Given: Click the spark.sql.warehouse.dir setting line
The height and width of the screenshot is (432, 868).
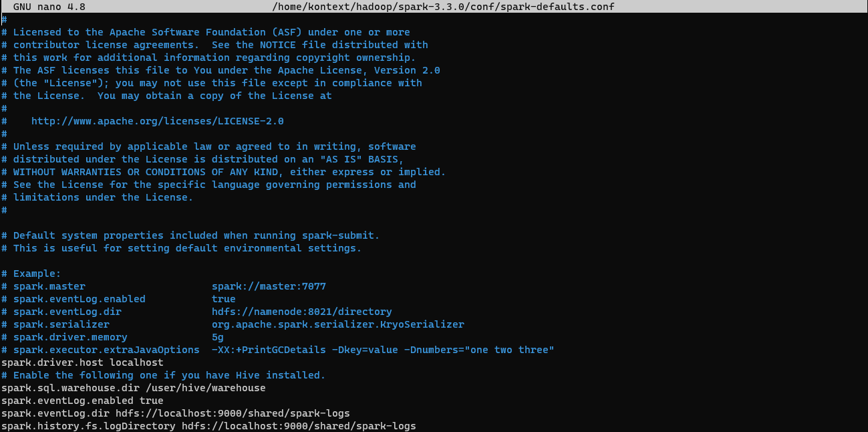Looking at the screenshot, I should click(x=134, y=388).
